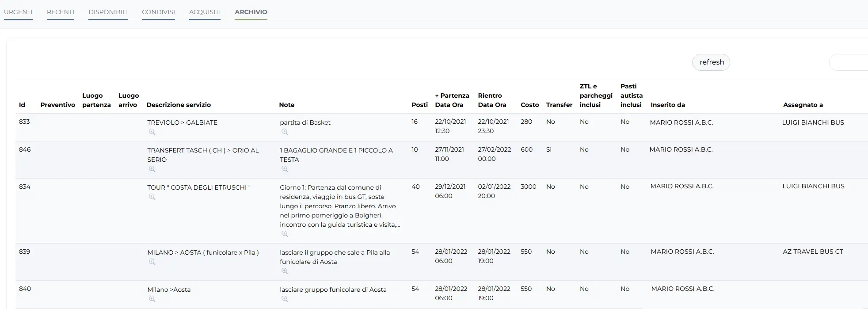
Task: Expand note '1 BAGAGLIO GRANDE' with magnifier
Action: tap(285, 169)
